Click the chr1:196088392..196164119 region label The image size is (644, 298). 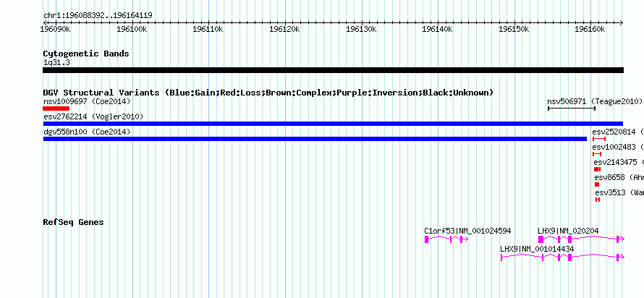(98, 16)
